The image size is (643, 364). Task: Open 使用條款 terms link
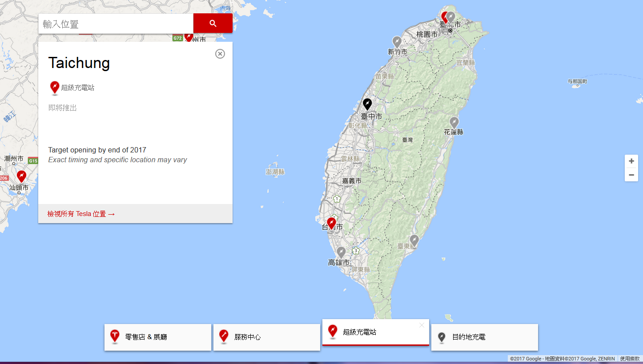630,359
